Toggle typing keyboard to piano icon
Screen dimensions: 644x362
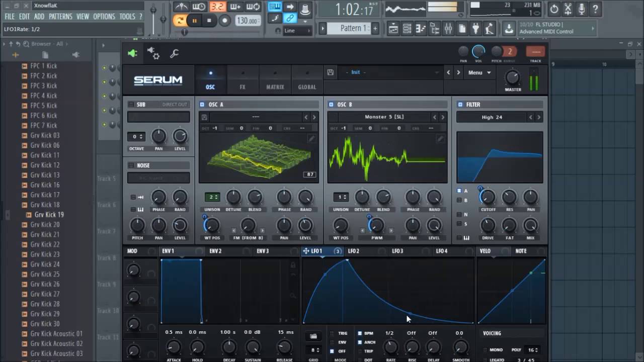click(275, 7)
